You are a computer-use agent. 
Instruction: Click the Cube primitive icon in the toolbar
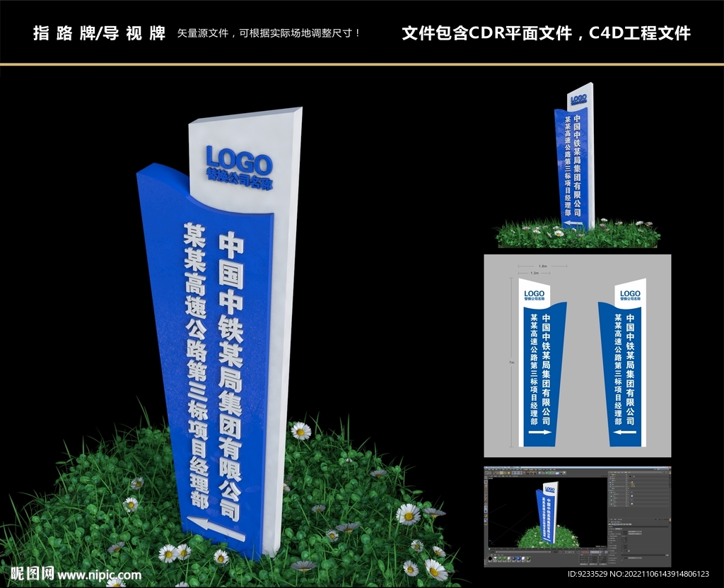[x=539, y=473]
